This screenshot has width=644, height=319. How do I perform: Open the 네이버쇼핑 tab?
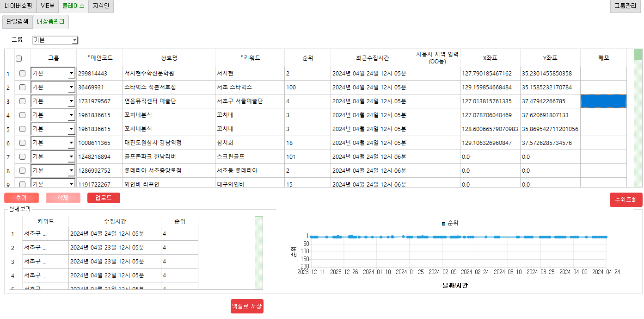click(x=19, y=6)
